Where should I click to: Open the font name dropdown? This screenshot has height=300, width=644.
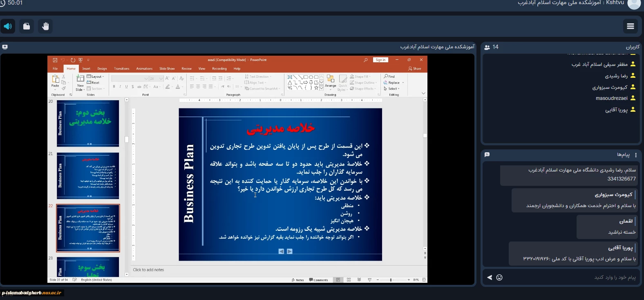click(146, 79)
